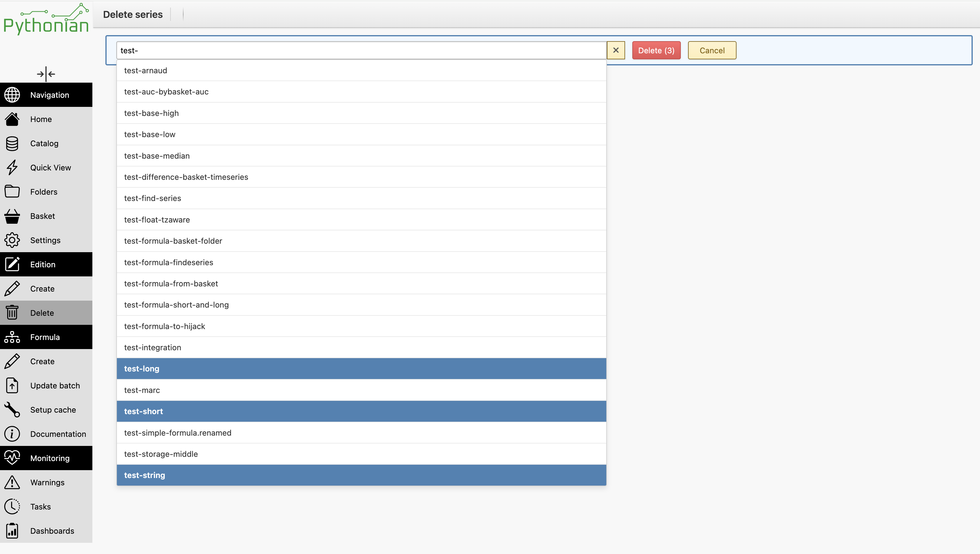Deselect the highlighted test-long series
Image resolution: width=980 pixels, height=554 pixels.
tap(361, 368)
